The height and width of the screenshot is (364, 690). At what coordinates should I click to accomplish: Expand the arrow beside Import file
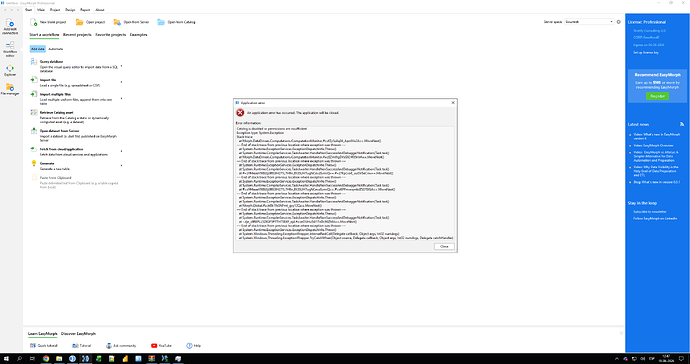click(x=121, y=82)
